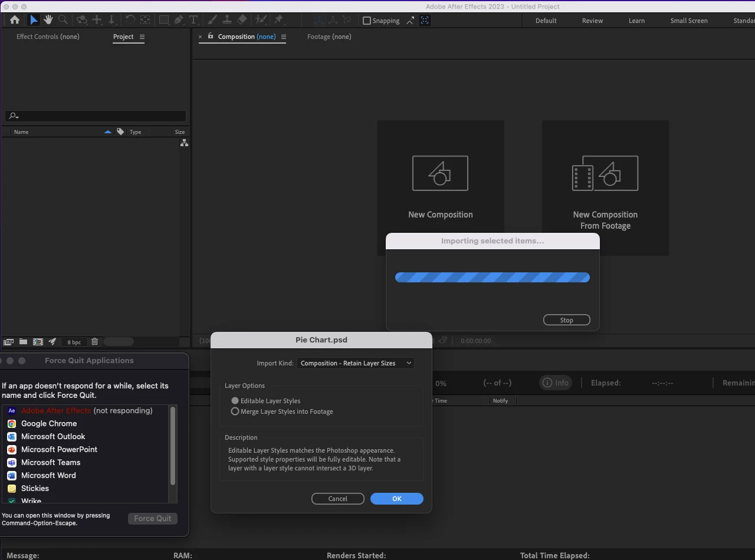
Task: Select Microsoft Word in Force Quit list
Action: [86, 476]
